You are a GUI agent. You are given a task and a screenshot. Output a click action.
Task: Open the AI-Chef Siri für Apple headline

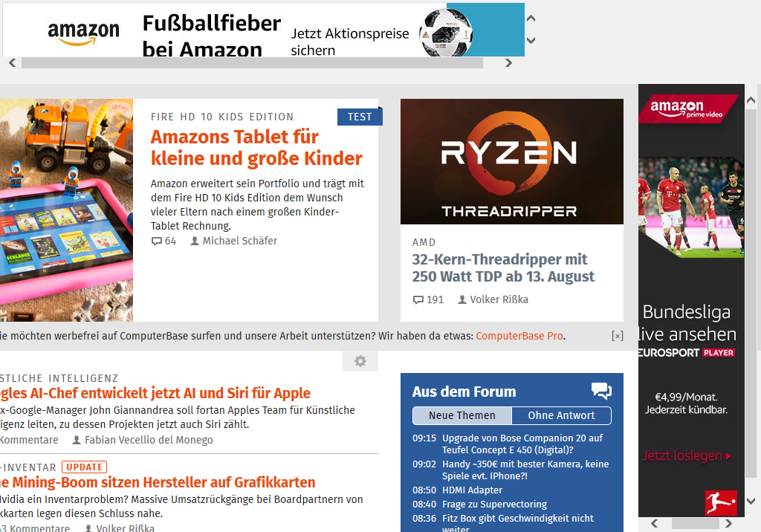(x=155, y=393)
